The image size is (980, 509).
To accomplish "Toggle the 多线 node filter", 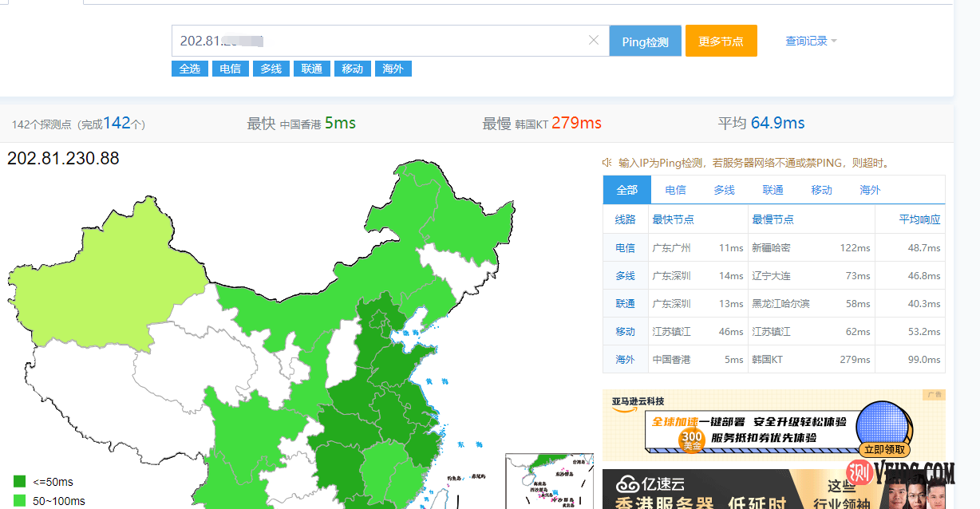I will click(271, 69).
